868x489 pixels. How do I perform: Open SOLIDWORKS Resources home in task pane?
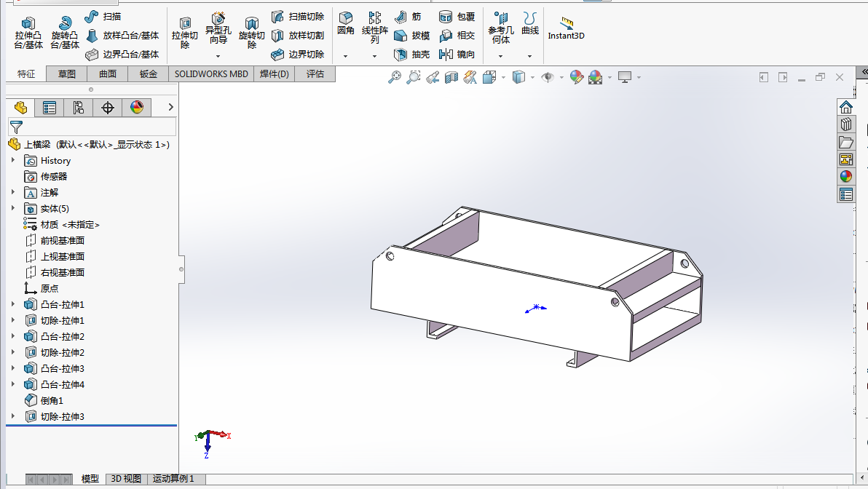pos(846,107)
